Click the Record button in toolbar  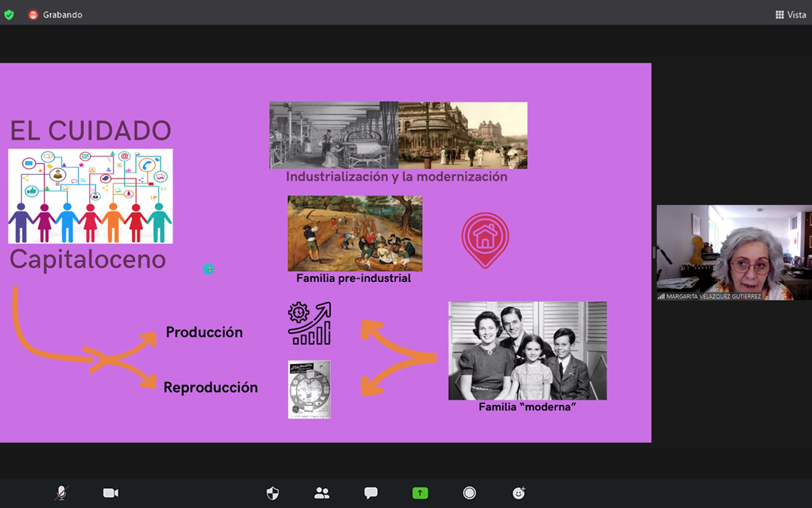pyautogui.click(x=469, y=493)
